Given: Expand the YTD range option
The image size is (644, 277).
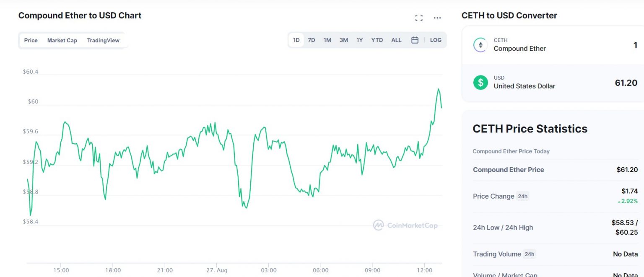Looking at the screenshot, I should pos(377,40).
